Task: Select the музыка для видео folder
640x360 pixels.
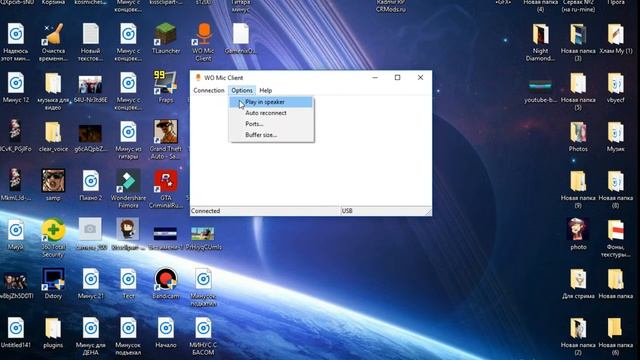Action: (53, 91)
